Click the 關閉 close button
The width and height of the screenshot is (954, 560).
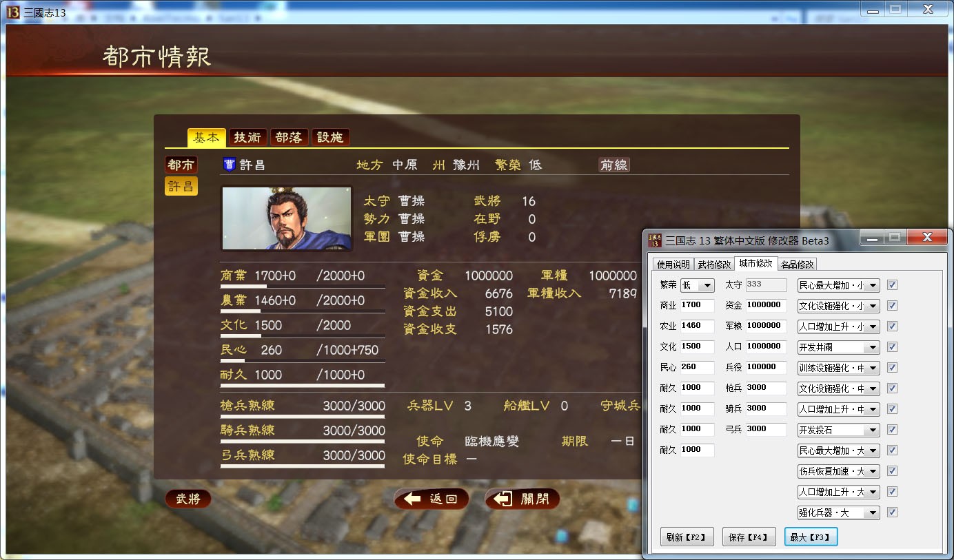[x=522, y=499]
